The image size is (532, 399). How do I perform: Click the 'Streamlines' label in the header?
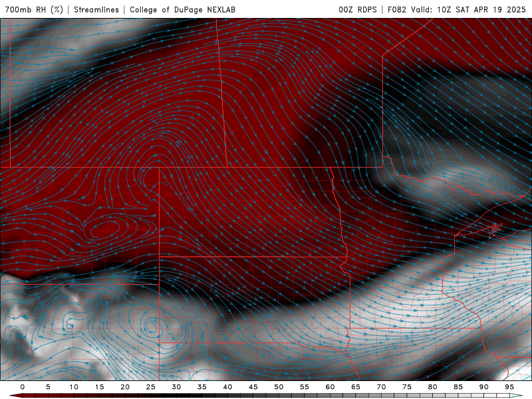tap(96, 9)
